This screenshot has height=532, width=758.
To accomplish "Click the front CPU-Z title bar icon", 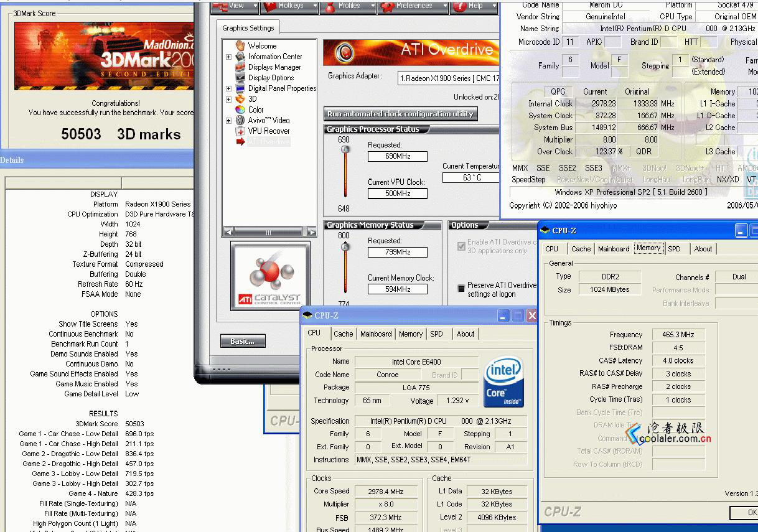I will click(307, 315).
